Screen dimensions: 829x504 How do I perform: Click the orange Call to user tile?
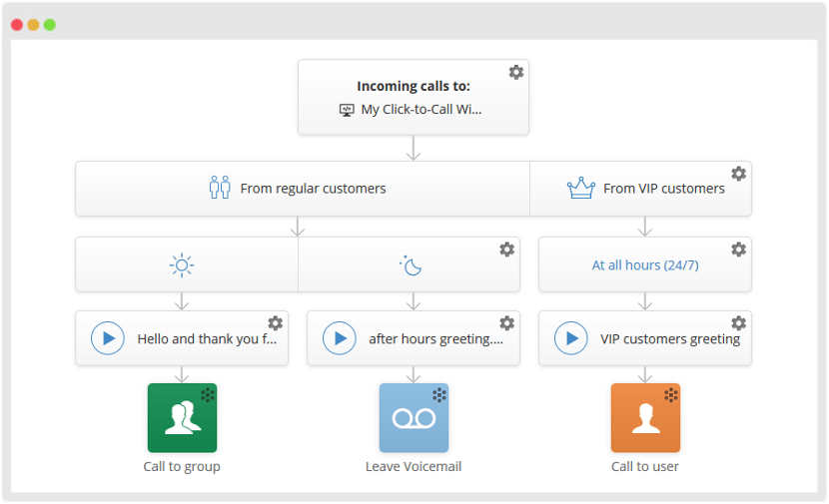pos(645,418)
